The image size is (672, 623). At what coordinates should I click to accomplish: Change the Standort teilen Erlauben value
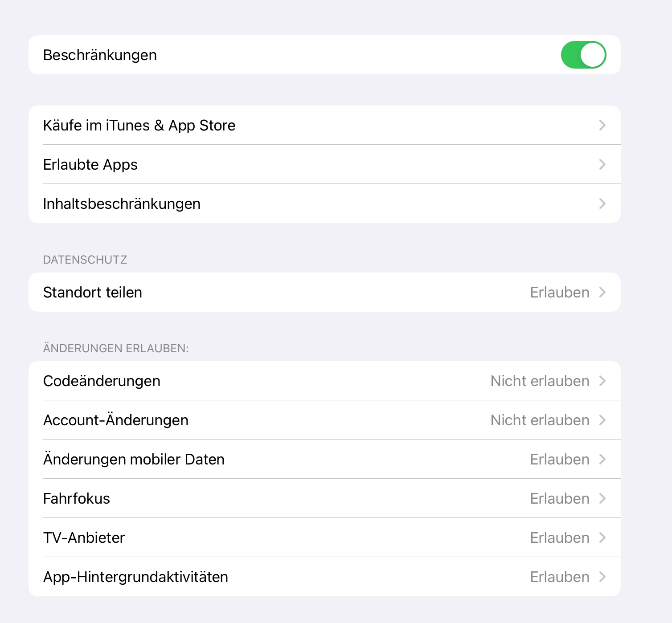559,292
